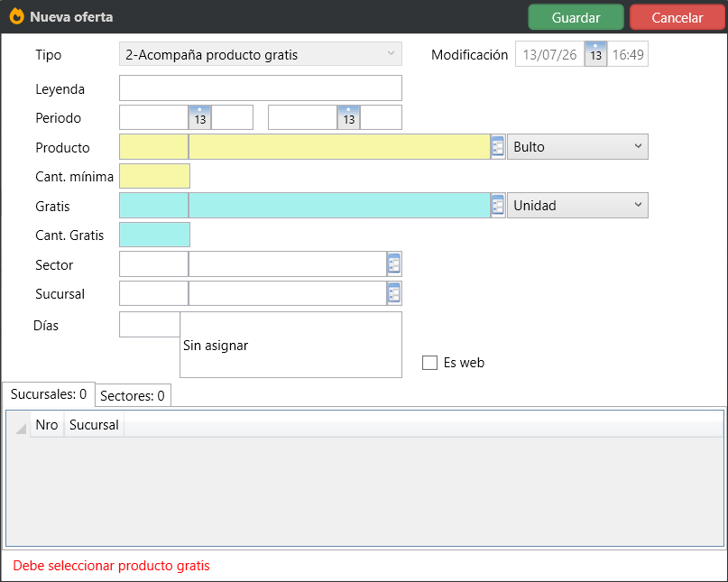This screenshot has width=728, height=582.
Task: Click the Nueva oferta window title
Action: point(71,17)
